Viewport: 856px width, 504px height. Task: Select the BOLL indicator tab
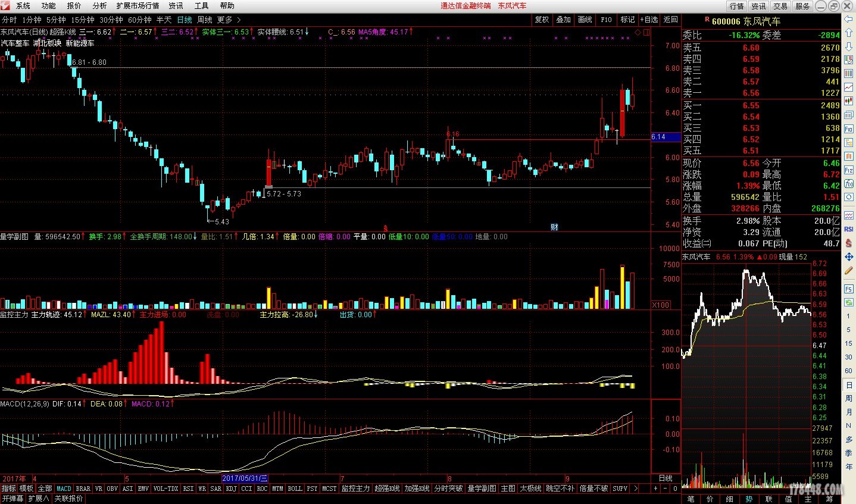point(295,489)
